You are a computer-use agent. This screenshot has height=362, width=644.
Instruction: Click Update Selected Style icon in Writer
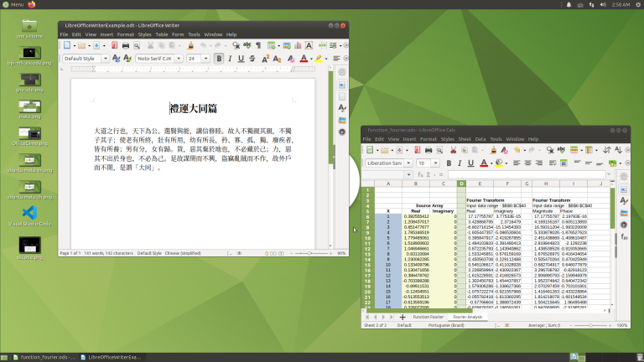[x=117, y=59]
